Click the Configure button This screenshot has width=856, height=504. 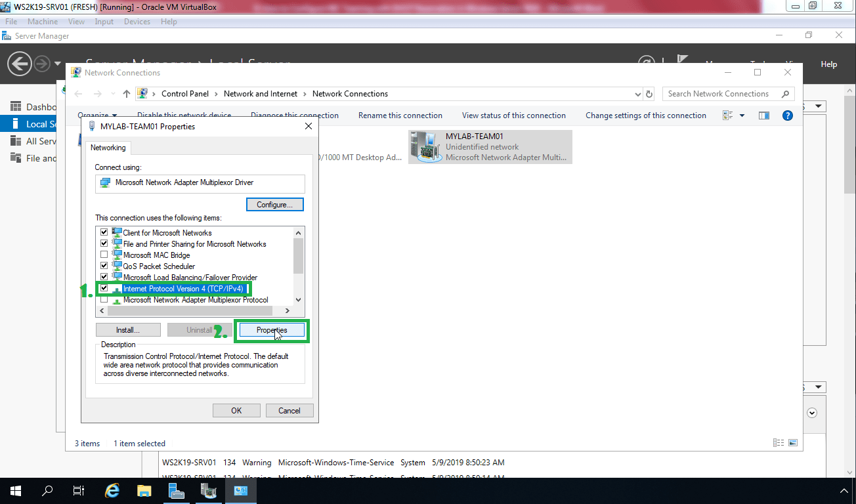pos(275,205)
